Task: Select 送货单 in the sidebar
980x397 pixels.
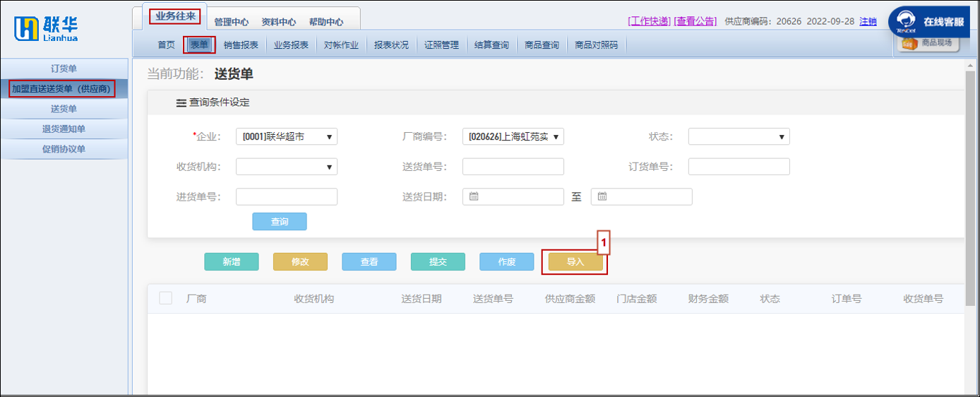Action: coord(64,109)
